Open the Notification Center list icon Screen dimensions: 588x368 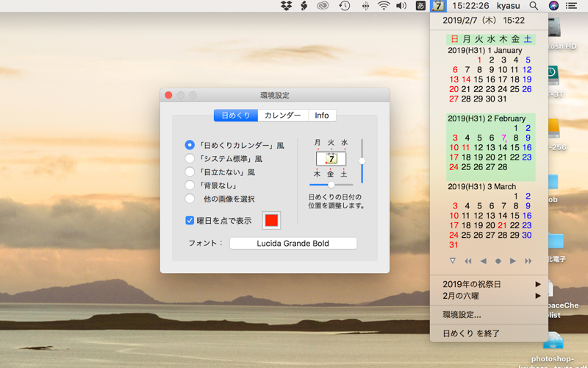(571, 6)
